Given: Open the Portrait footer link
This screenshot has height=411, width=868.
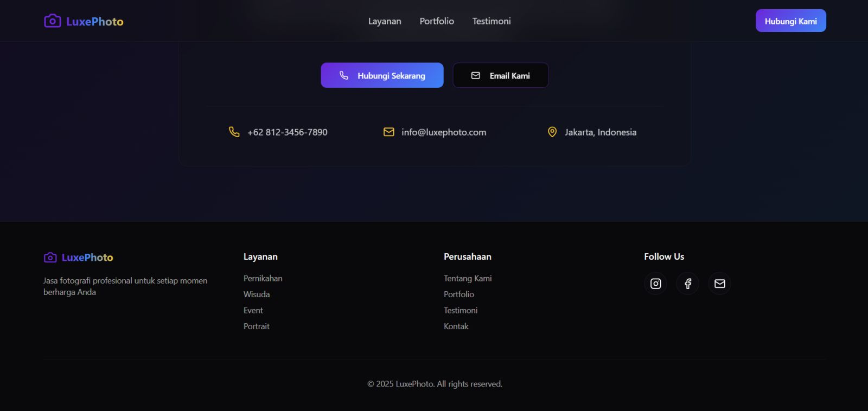Looking at the screenshot, I should pyautogui.click(x=256, y=326).
